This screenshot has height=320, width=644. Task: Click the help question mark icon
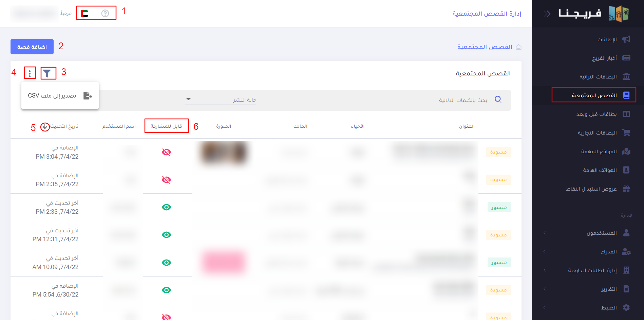pyautogui.click(x=105, y=13)
